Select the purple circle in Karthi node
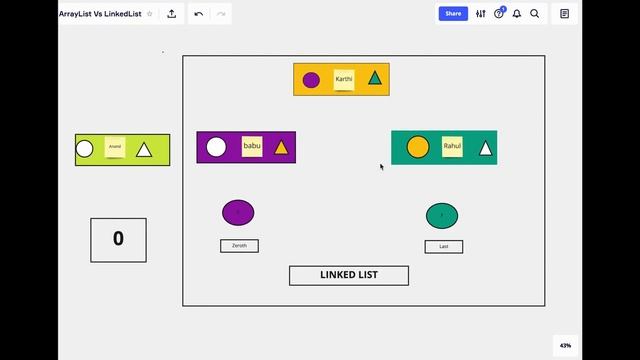Screen dimensions: 640x360 (311, 80)
